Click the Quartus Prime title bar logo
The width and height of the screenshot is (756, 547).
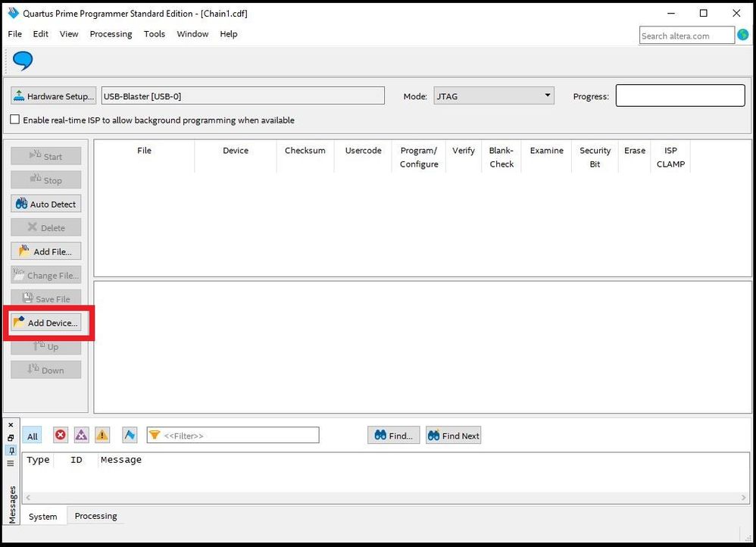click(14, 13)
